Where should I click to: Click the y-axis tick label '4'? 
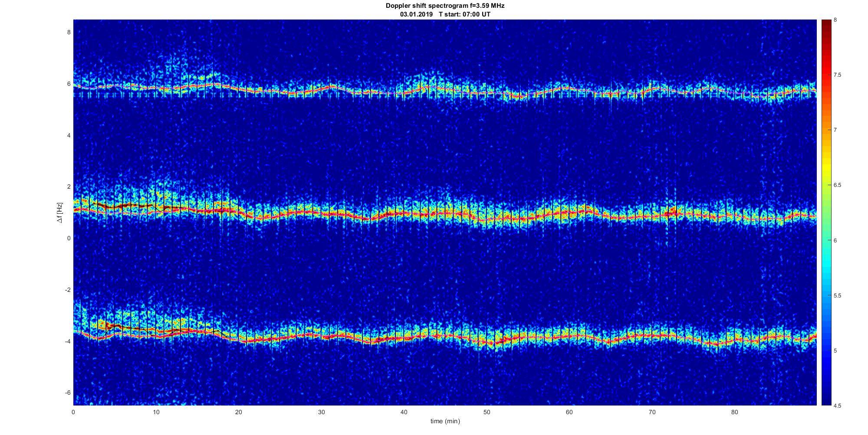pyautogui.click(x=69, y=135)
